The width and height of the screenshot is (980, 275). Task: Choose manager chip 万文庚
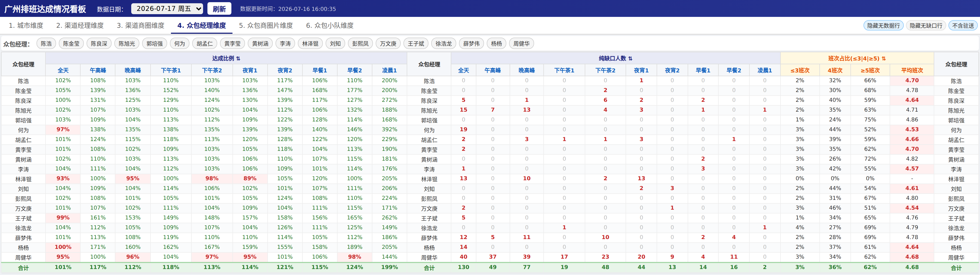pos(388,44)
